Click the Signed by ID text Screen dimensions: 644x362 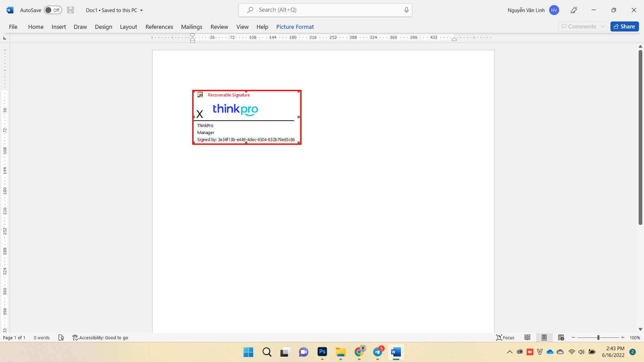(x=246, y=140)
